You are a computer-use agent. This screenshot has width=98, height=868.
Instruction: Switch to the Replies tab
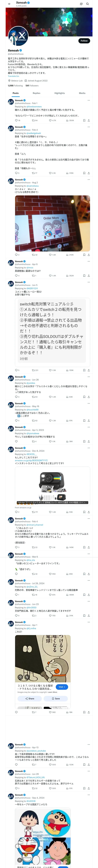point(36,93)
